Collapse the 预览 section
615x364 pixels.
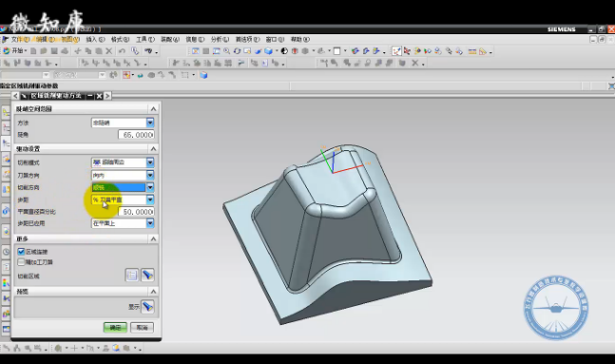coord(153,291)
